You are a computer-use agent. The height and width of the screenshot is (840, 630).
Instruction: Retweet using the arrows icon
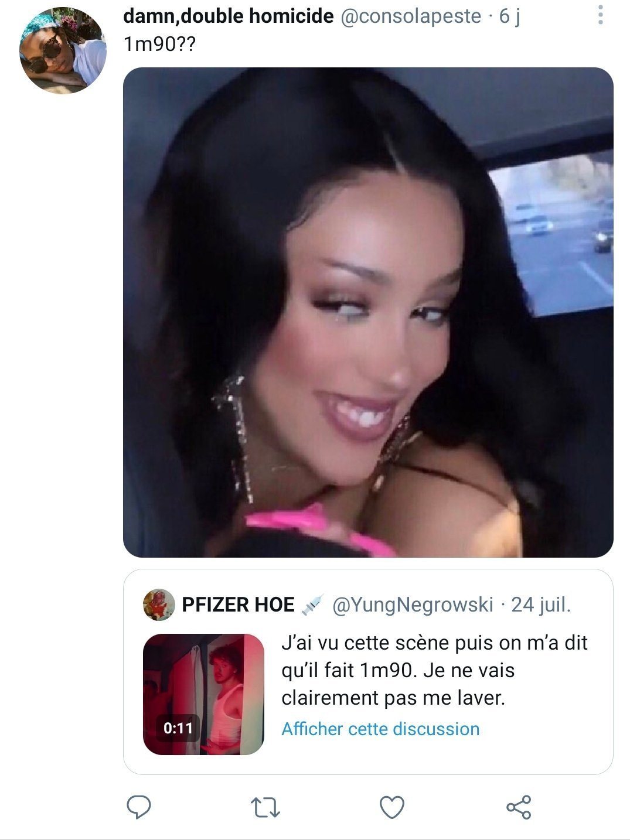265,808
